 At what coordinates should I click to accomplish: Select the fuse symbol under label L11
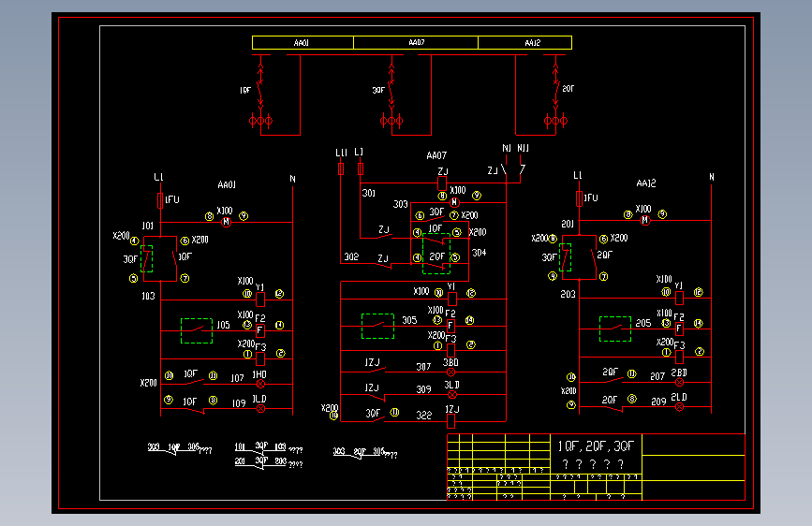pyautogui.click(x=341, y=168)
